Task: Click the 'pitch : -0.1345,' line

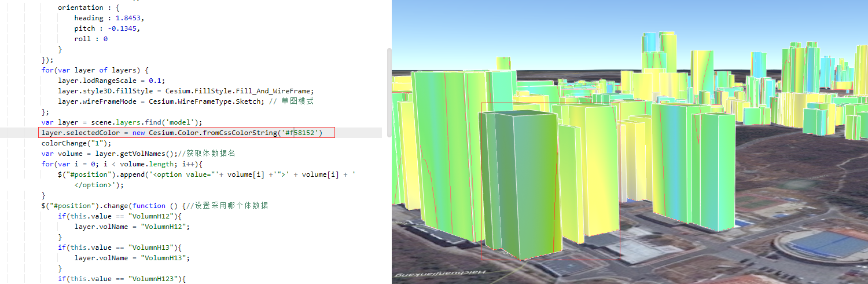Action: [107, 28]
